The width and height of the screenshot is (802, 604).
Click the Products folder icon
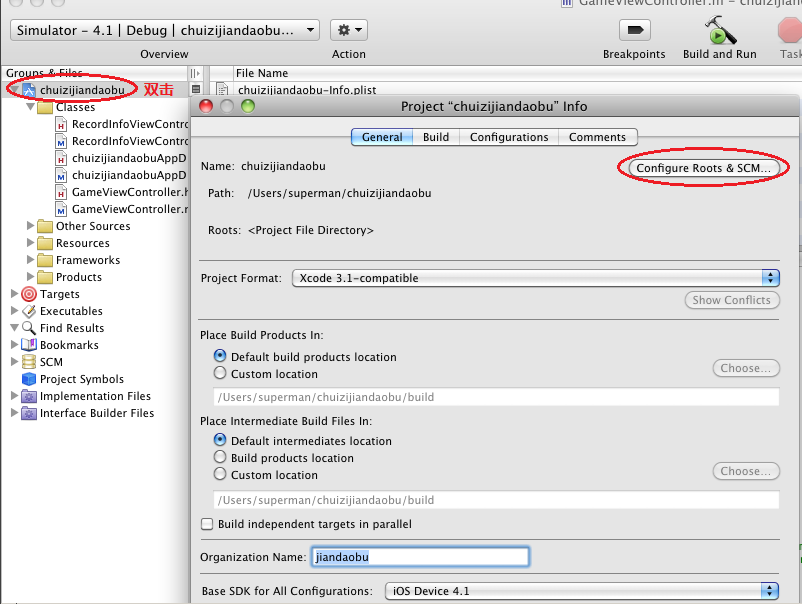pyautogui.click(x=45, y=277)
